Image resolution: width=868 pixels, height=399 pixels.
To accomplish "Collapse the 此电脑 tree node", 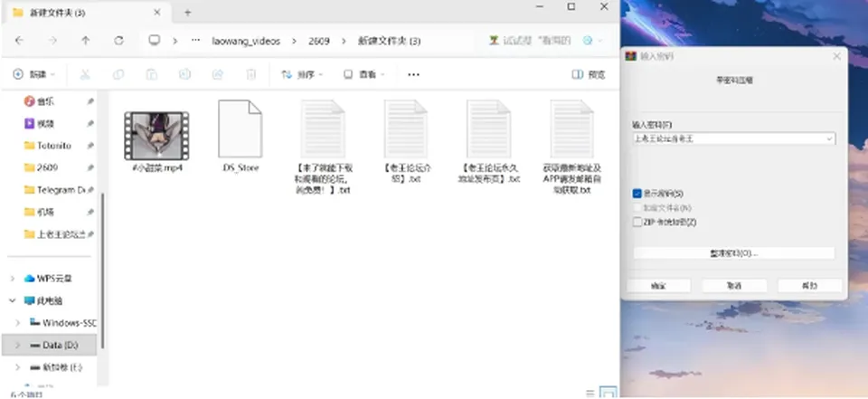I will coord(12,300).
